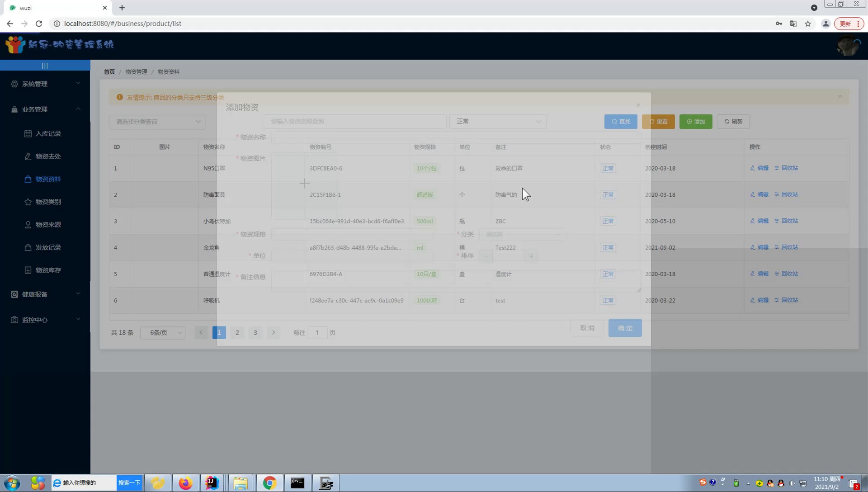Select 物资库存 sidebar menu item
Image resolution: width=868 pixels, height=492 pixels.
(48, 270)
